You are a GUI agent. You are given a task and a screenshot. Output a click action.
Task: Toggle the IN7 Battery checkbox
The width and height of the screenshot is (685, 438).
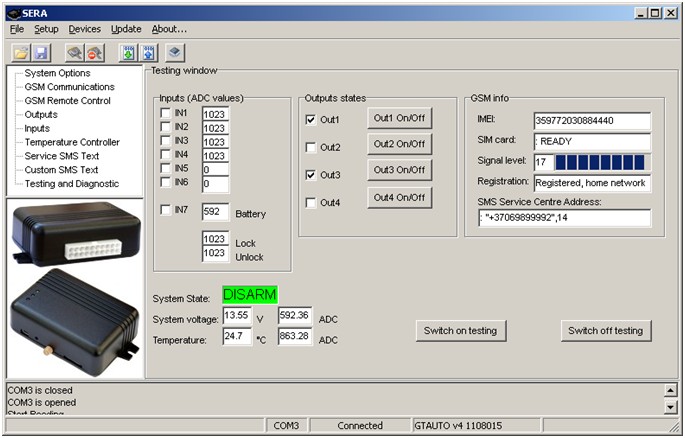click(165, 210)
